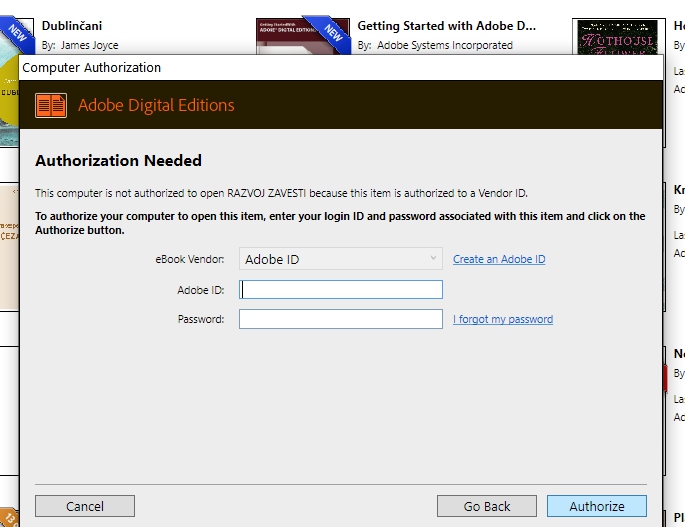Open the eBook Vendor dropdown
This screenshot has width=685, height=527.
pos(341,259)
